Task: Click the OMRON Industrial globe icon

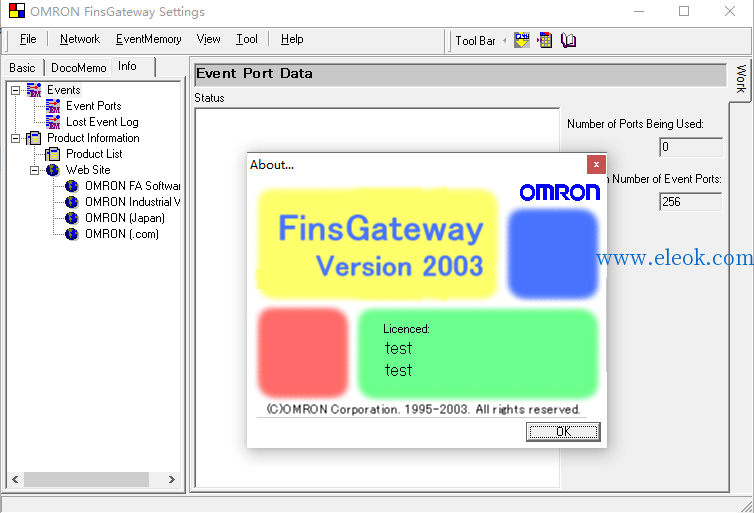Action: [x=72, y=202]
